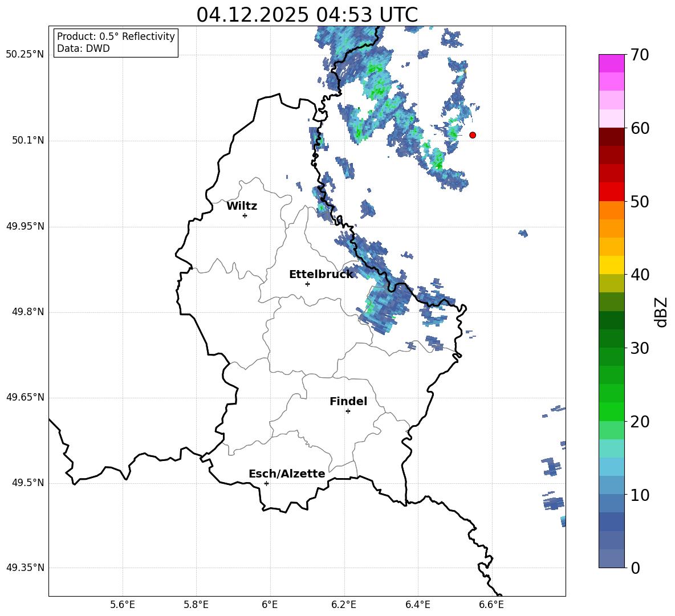Image resolution: width=675 pixels, height=616 pixels.
Task: Click the 49.35°N latitude label
Action: tap(25, 568)
